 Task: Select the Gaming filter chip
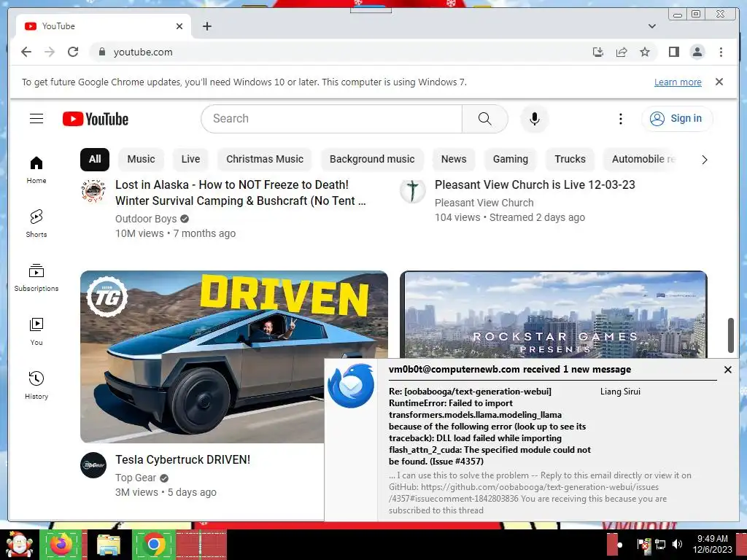(x=510, y=159)
